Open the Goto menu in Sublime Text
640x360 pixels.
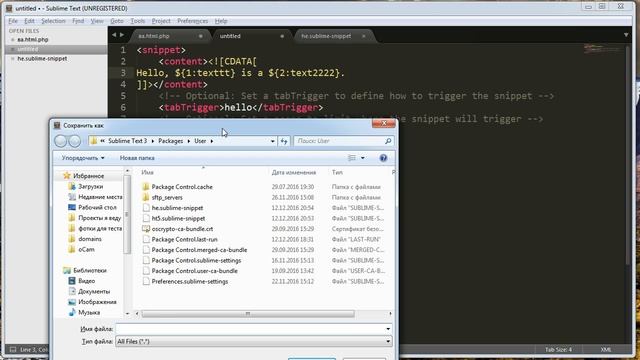pos(117,21)
